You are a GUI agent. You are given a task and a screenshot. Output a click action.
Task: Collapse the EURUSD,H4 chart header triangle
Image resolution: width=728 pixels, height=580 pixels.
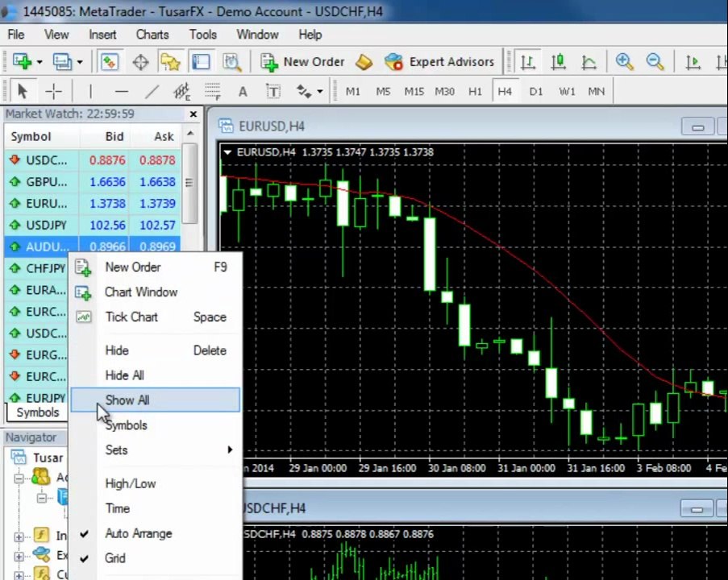tap(227, 152)
